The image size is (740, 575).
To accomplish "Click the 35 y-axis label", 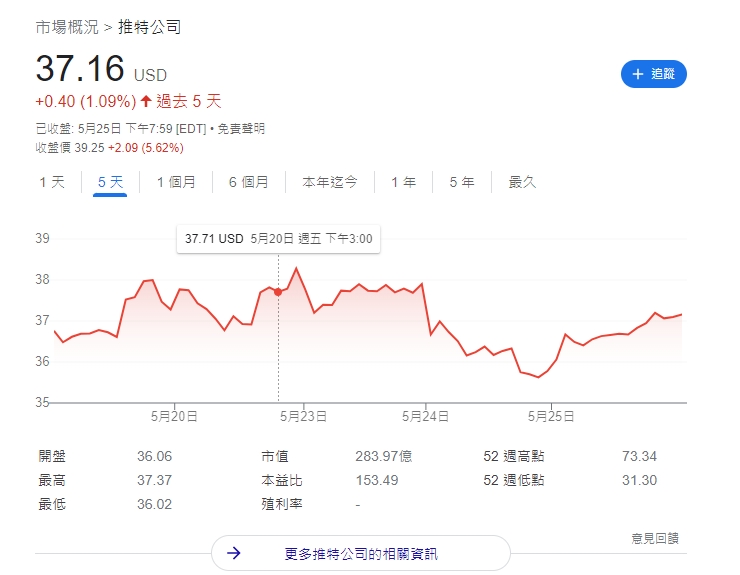I will (42, 402).
